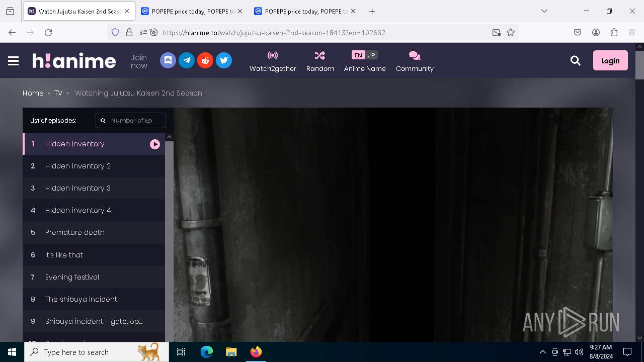The image size is (644, 362).
Task: Select episode 6 It's like that
Action: [x=94, y=255]
